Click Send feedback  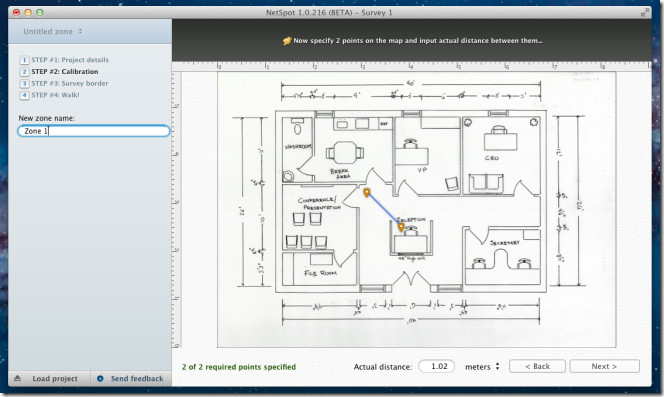point(137,378)
